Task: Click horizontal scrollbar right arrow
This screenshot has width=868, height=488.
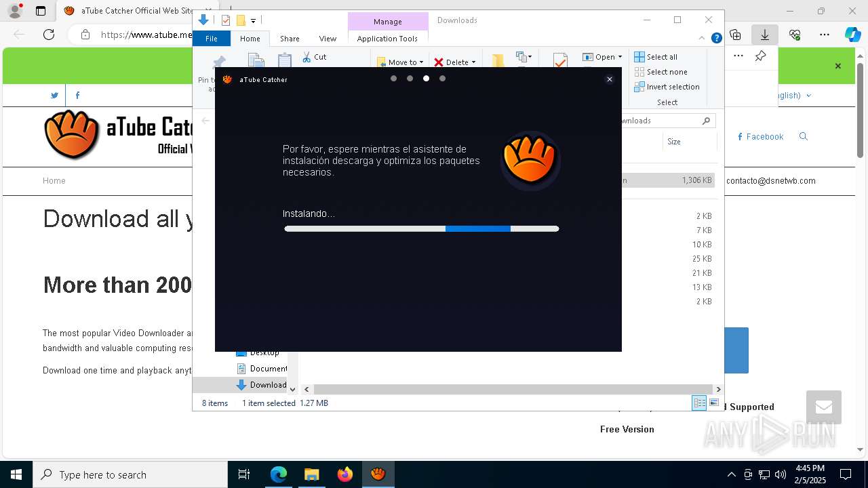Action: click(x=718, y=389)
